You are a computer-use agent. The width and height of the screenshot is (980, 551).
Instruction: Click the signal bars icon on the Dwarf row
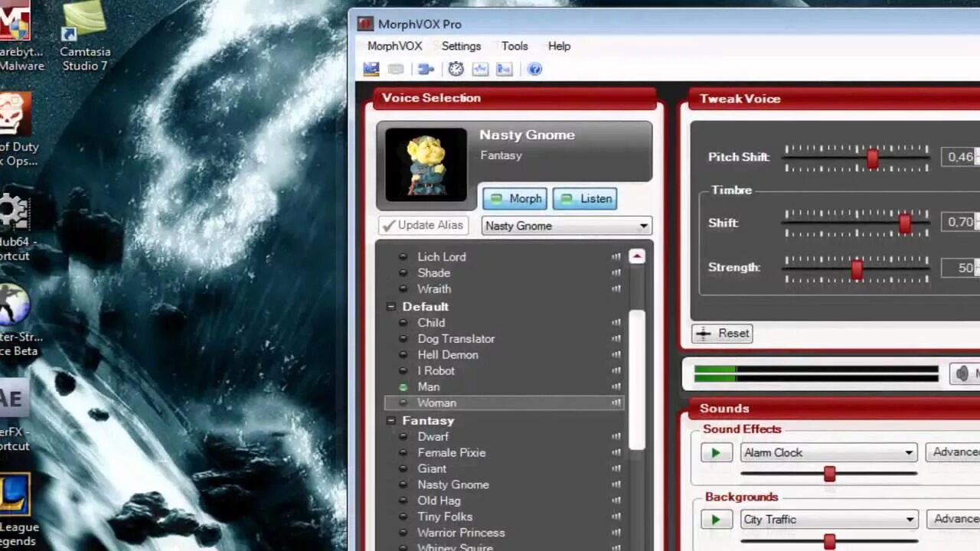(616, 437)
